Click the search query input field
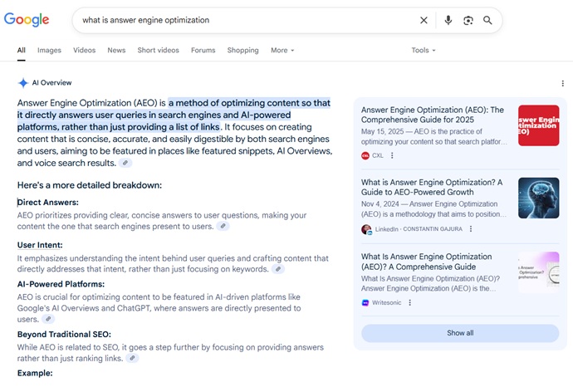This screenshot has height=392, width=573. (x=248, y=20)
